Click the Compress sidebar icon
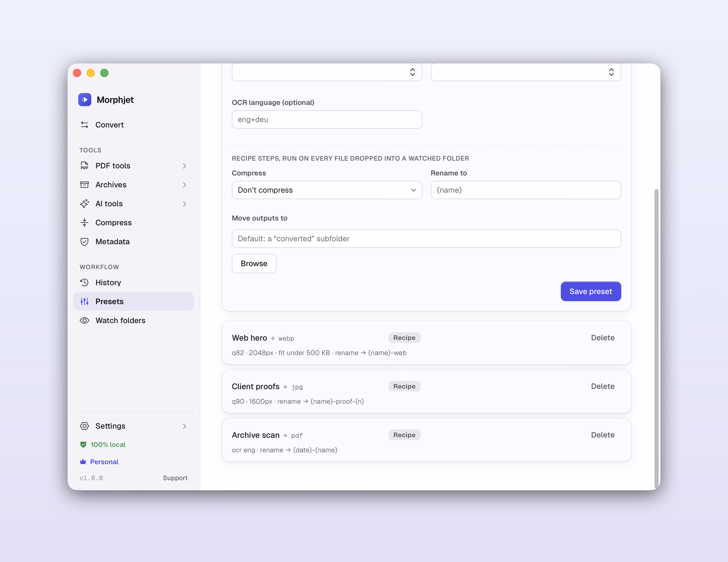The image size is (728, 562). [84, 223]
